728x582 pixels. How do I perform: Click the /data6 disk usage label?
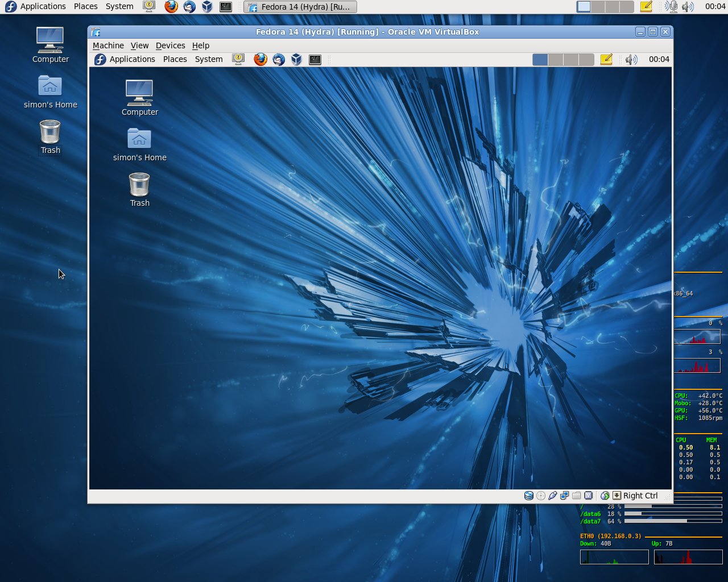coord(590,514)
